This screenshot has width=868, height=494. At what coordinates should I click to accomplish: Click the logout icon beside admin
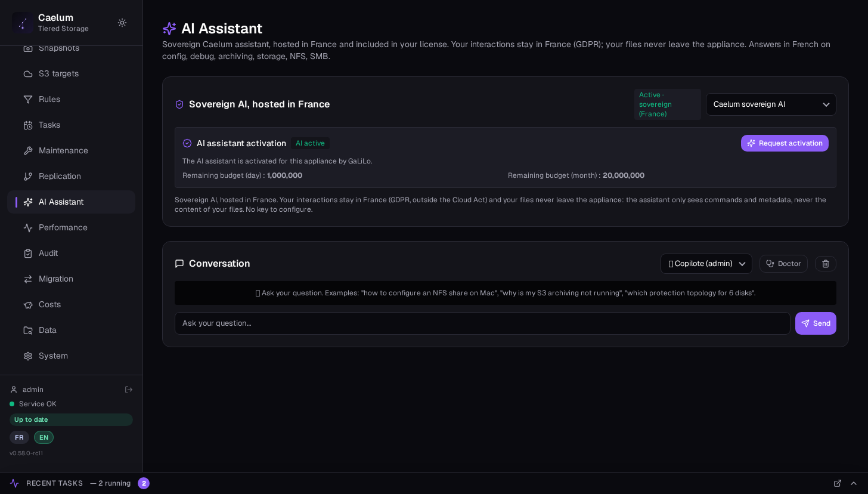(129, 390)
